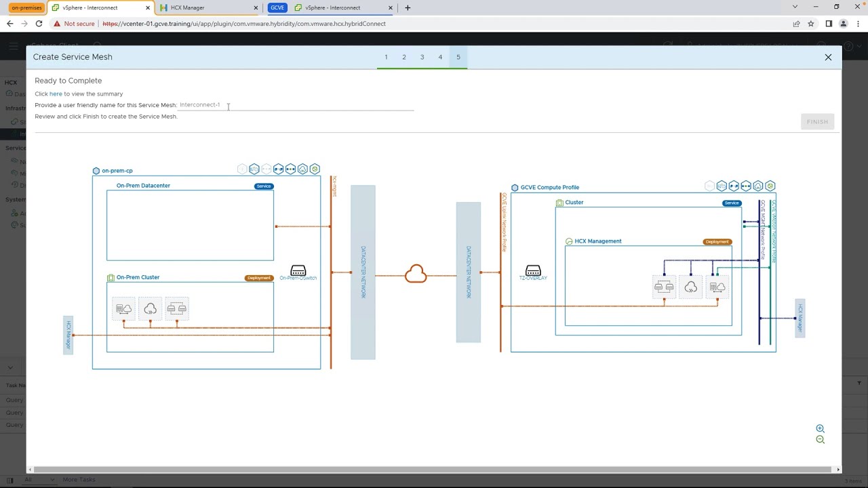Select on-prem network extension appliance icon
The width and height of the screenshot is (868, 488).
pos(177,309)
